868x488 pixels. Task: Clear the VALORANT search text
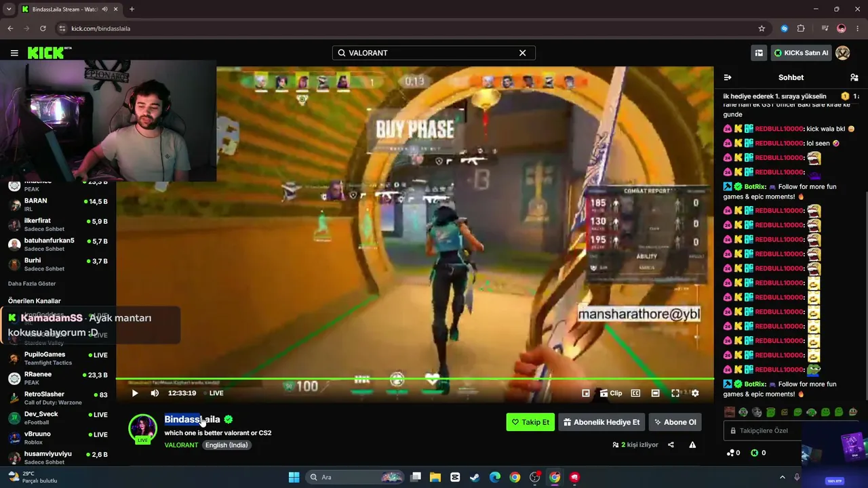pyautogui.click(x=522, y=53)
